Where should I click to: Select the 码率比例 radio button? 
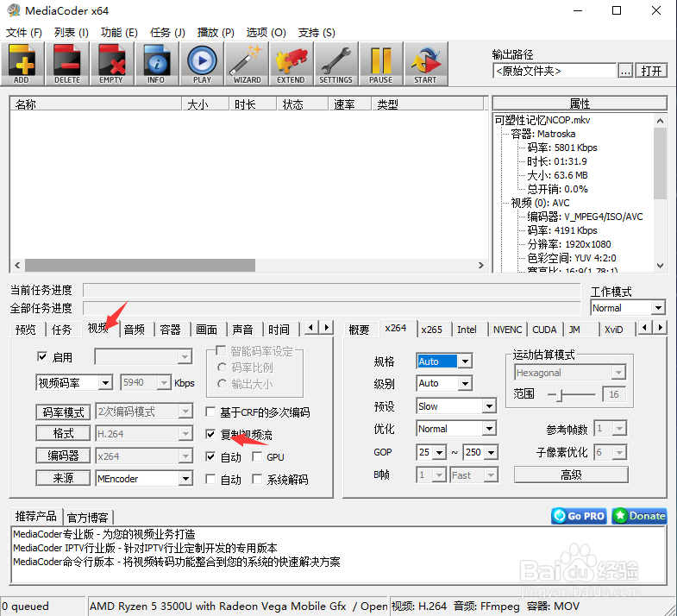pos(222,368)
